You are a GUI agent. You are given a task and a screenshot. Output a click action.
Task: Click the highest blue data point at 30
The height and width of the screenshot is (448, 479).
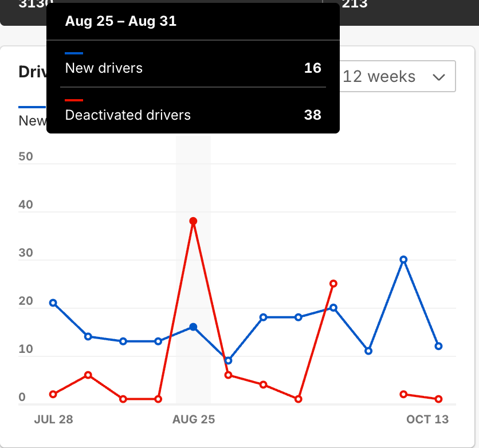pyautogui.click(x=403, y=260)
